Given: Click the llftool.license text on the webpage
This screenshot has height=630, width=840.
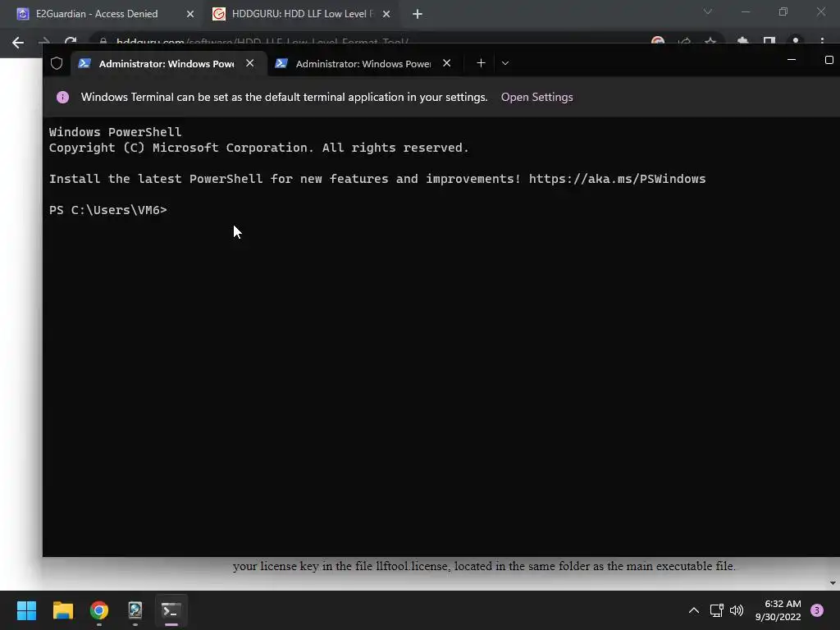Looking at the screenshot, I should click(x=412, y=566).
